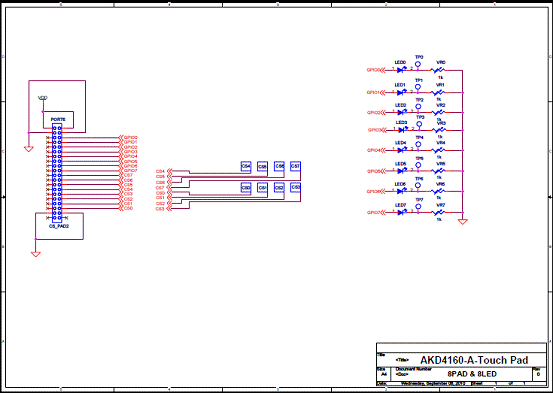This screenshot has height=393, width=553.
Task: Select the VR3 variable resistor symbol
Action: [x=440, y=130]
